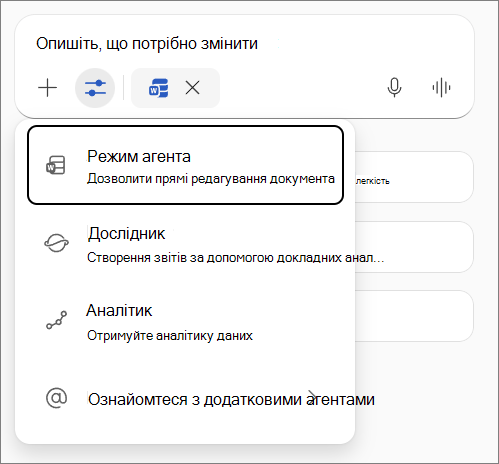Click into the 'Опишіть, що потрібно змінити' prompt field
This screenshot has height=464, width=499.
[x=147, y=44]
